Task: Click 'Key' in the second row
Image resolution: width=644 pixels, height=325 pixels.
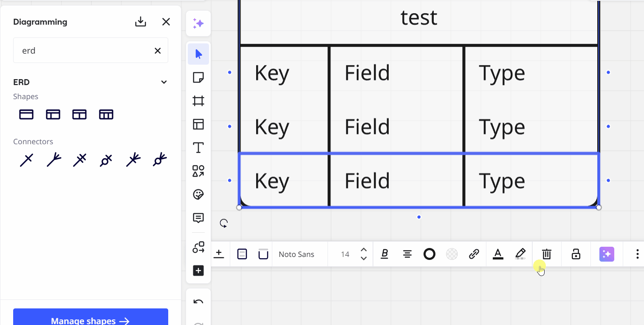Action: coord(272,127)
